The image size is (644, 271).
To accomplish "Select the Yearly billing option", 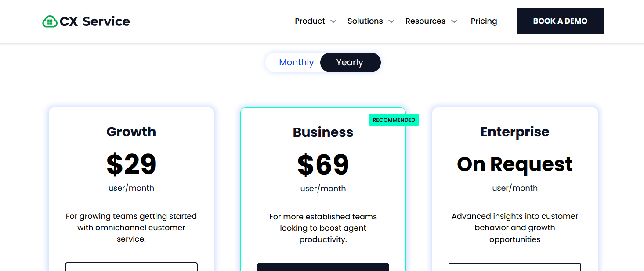I will pos(350,62).
